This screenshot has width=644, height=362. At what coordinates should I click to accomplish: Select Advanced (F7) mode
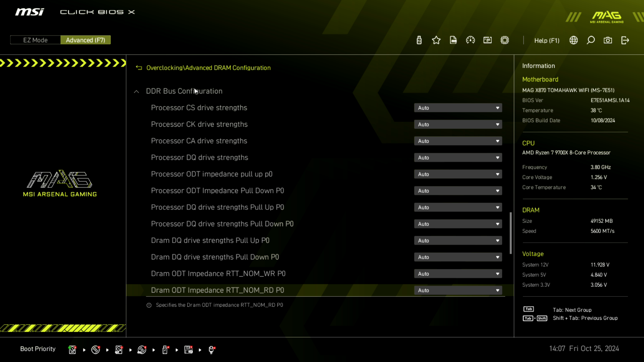click(86, 40)
